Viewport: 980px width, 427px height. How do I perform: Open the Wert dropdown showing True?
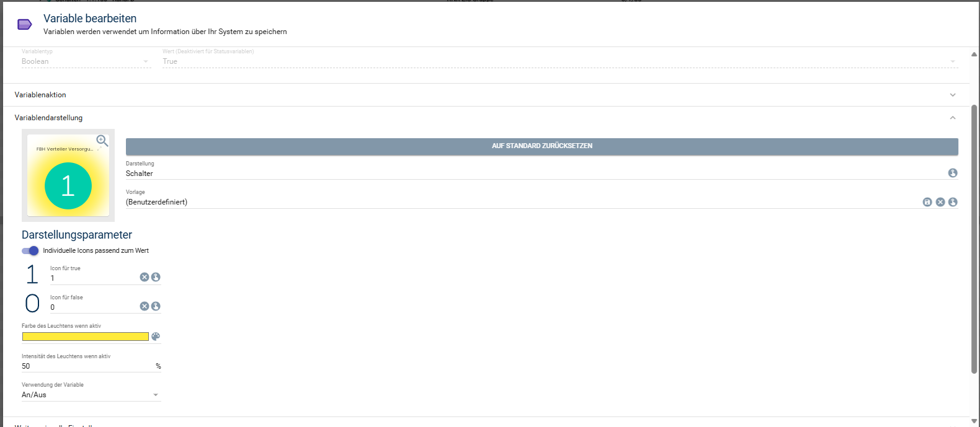click(x=558, y=61)
